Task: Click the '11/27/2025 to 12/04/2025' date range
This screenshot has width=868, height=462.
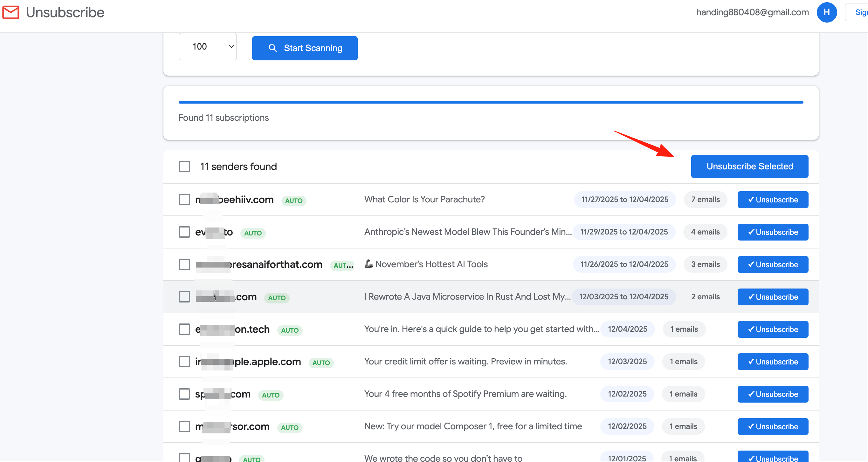Action: (x=625, y=199)
